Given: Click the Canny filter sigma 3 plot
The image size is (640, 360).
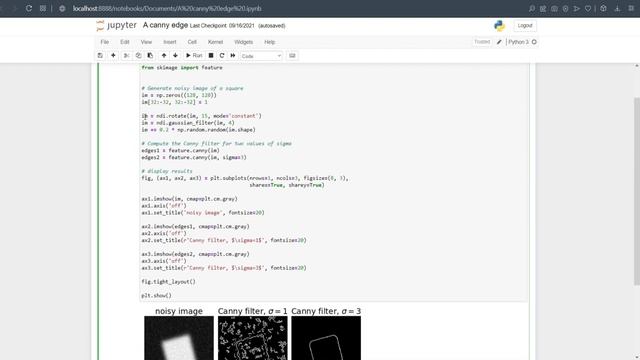Looking at the screenshot, I should (x=326, y=338).
